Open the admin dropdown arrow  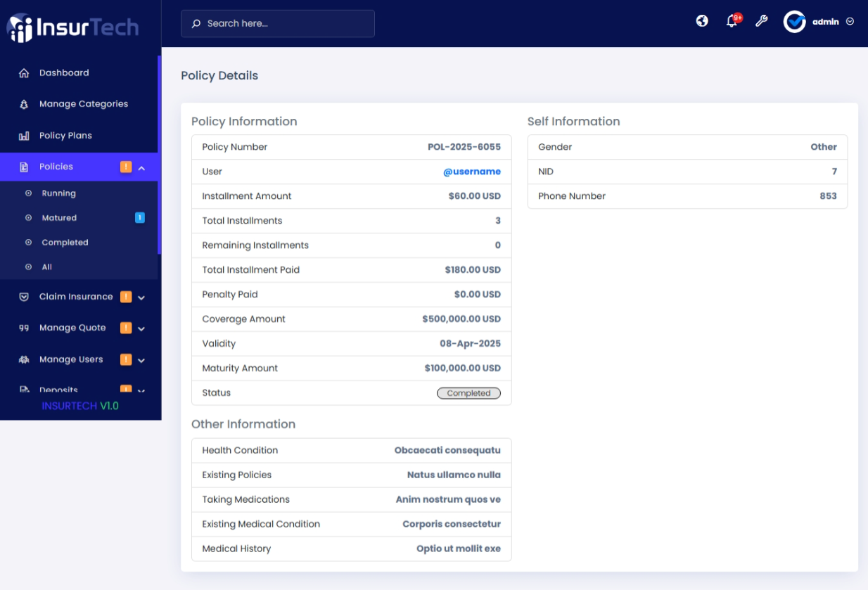pos(850,22)
